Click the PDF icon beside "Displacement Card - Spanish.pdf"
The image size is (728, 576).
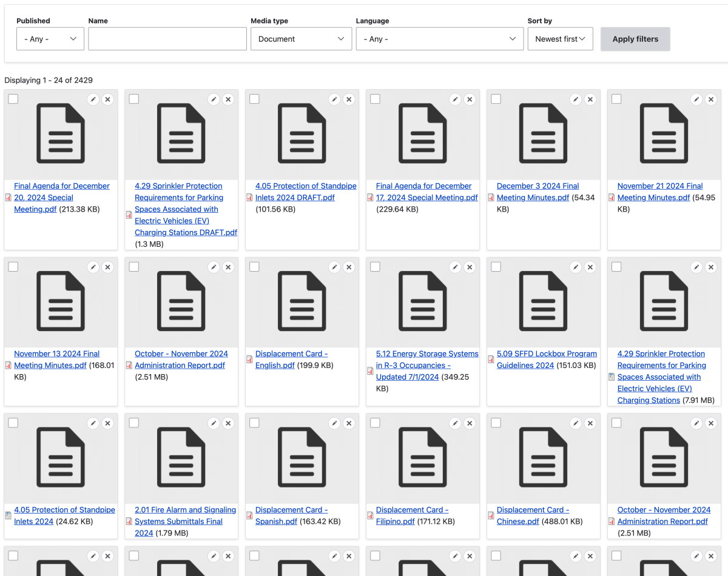tap(249, 515)
